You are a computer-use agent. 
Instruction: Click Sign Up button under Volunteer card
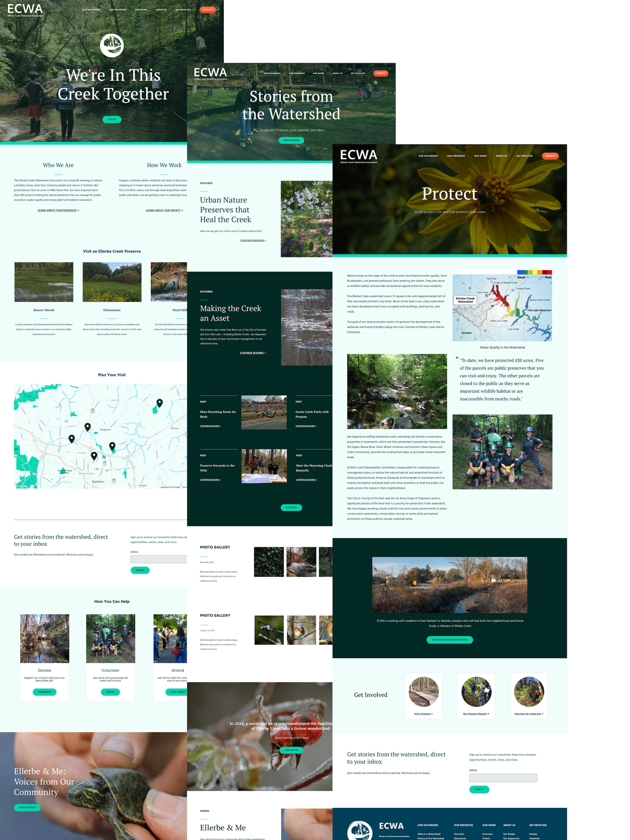pos(110,692)
